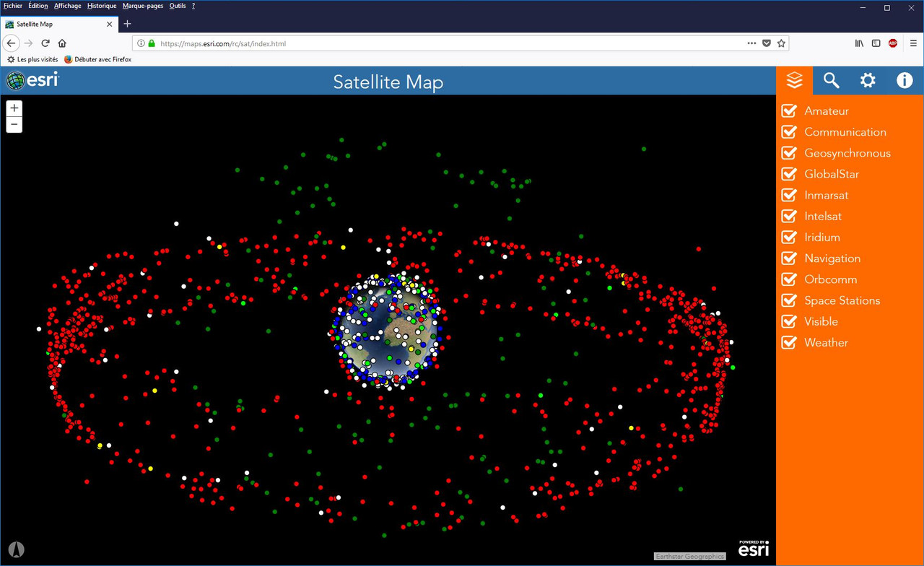This screenshot has width=924, height=566.
Task: Hide the Navigation satellites layer
Action: pos(790,258)
